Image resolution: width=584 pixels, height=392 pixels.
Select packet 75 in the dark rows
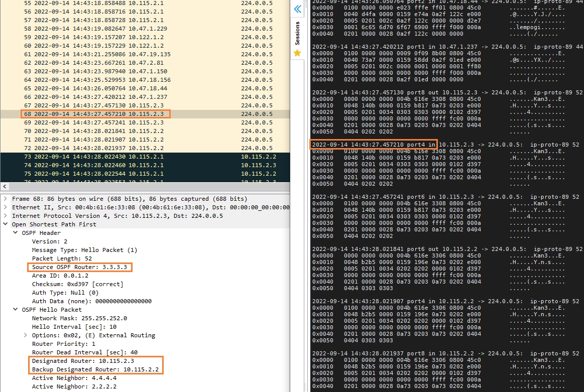point(145,174)
